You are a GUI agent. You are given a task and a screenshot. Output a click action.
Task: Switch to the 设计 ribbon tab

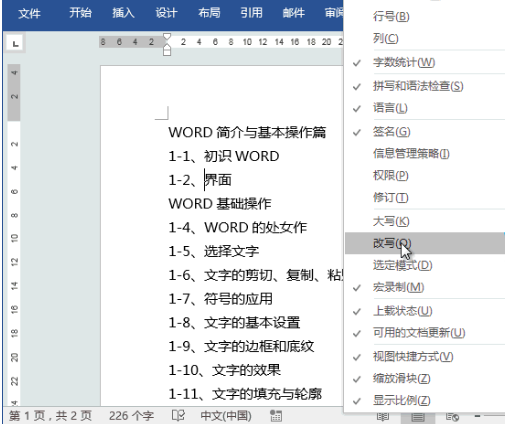point(166,13)
